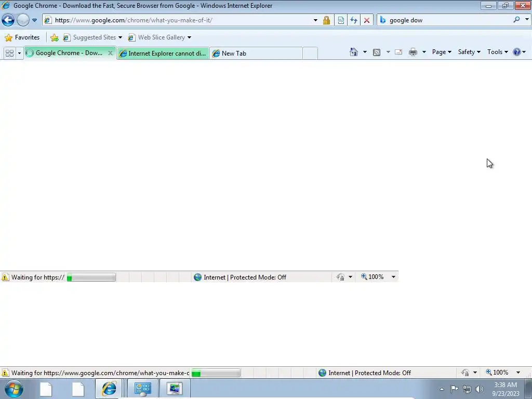Click the greyed Forward navigation button
The height and width of the screenshot is (399, 532).
[23, 20]
